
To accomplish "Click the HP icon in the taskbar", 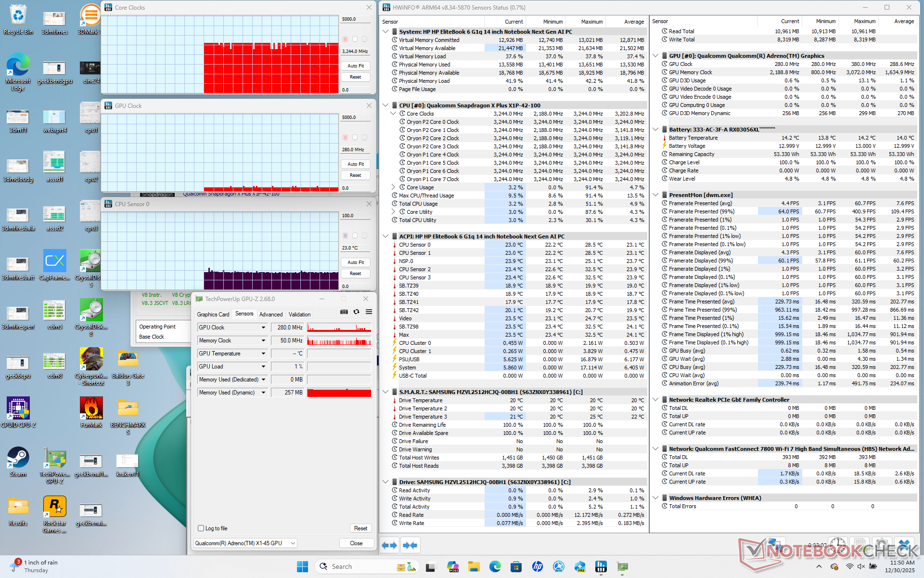I will (x=538, y=566).
